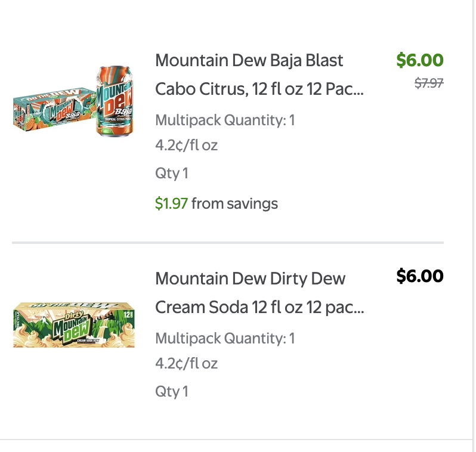Image resolution: width=476 pixels, height=452 pixels.
Task: Open the Mountain Dew Baja Blast title link
Action: coord(249,60)
